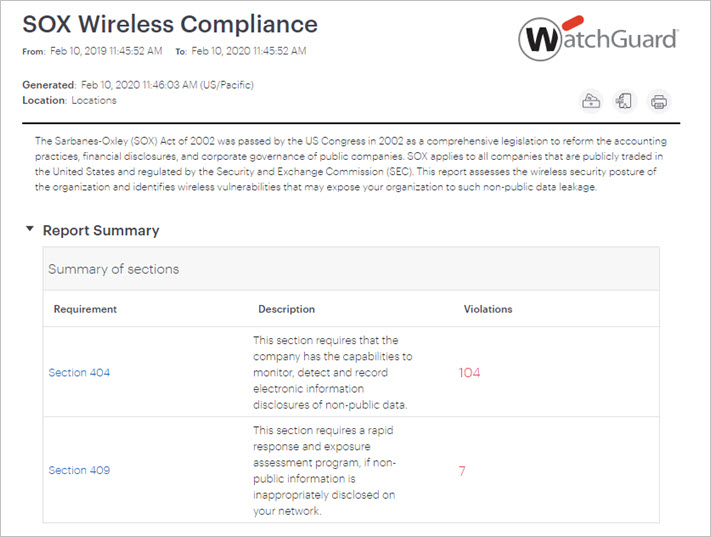Click the Section 404 description text
The width and height of the screenshot is (711, 537).
(332, 373)
